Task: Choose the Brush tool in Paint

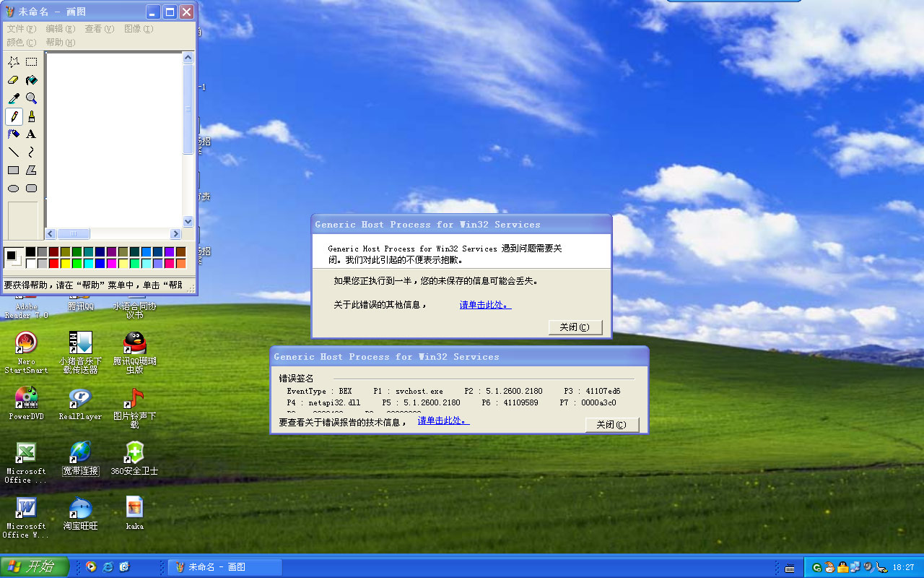Action: pyautogui.click(x=32, y=116)
